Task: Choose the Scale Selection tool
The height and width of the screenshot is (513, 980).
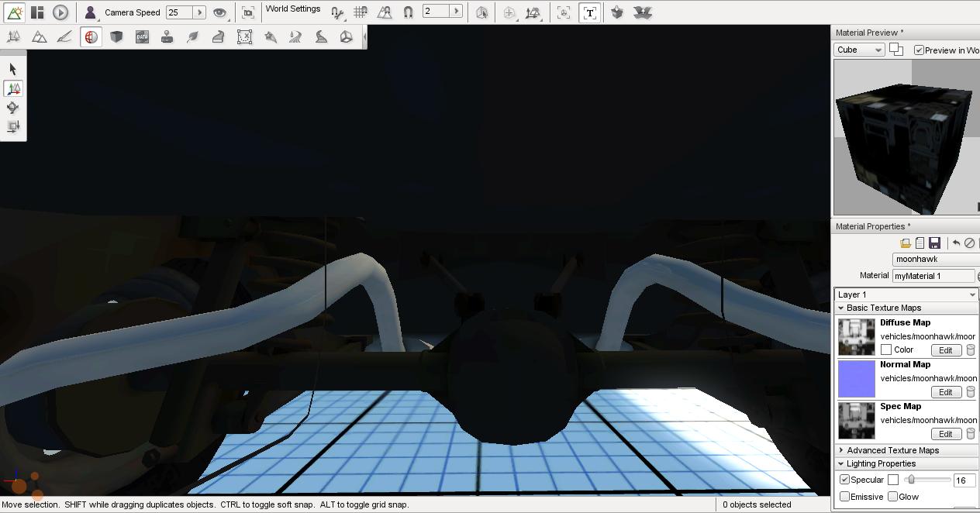Action: pos(13,126)
